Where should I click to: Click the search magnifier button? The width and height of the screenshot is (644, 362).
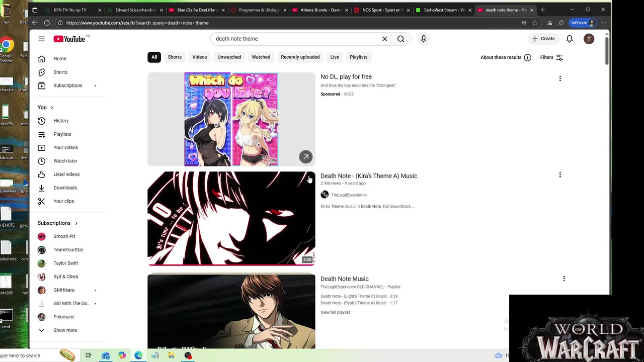pos(401,39)
